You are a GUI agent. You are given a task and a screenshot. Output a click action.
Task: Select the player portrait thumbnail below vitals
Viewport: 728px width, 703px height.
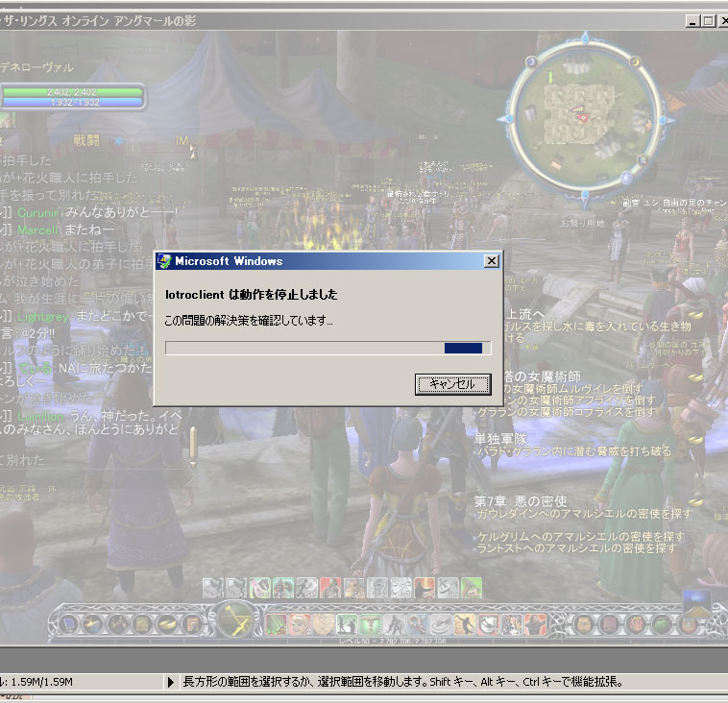point(8,120)
